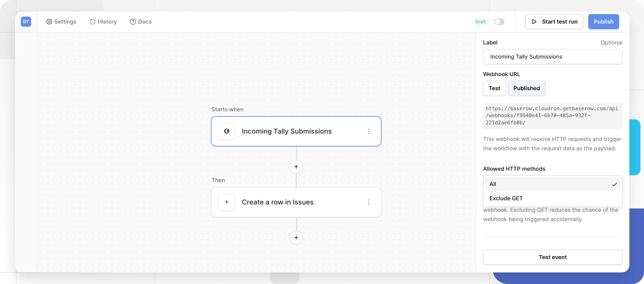This screenshot has height=284, width=644.
Task: Add step after Create a row node
Action: point(296,237)
